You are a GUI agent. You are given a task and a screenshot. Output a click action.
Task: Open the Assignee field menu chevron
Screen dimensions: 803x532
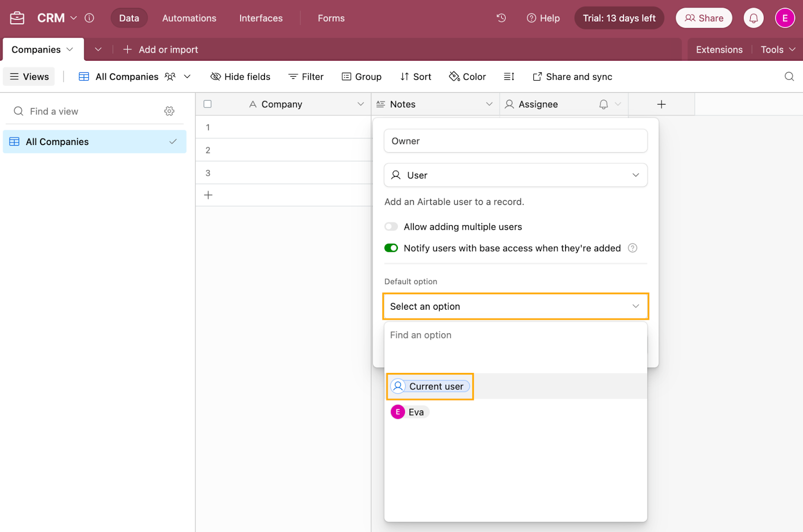click(x=618, y=104)
